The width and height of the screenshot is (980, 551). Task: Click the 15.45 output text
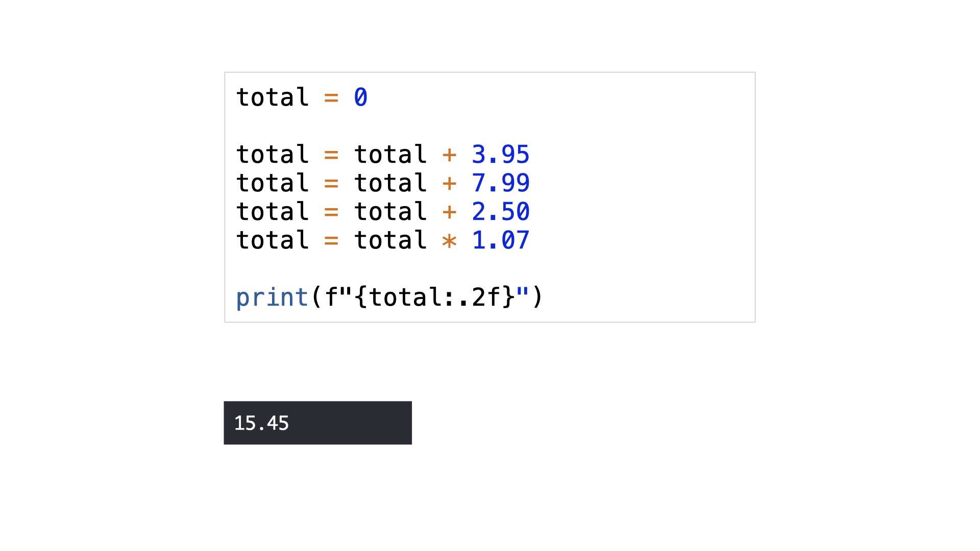[x=261, y=423]
